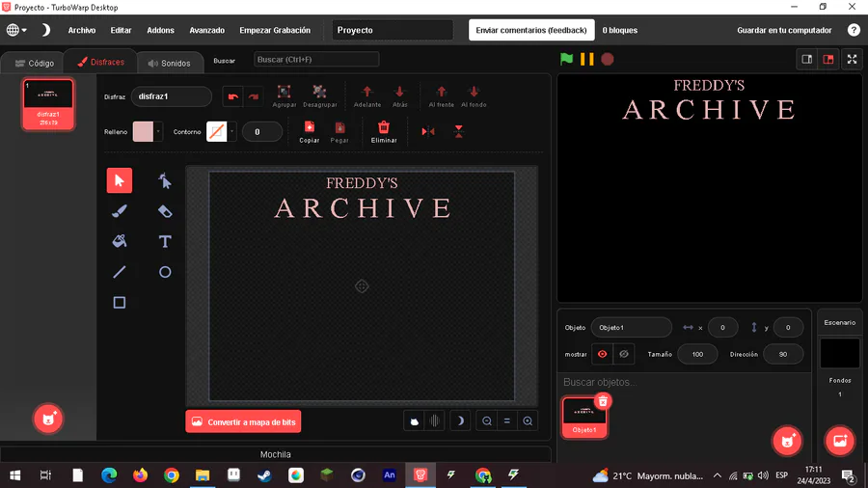868x488 pixels.
Task: Click the disfraz1 name field
Action: pos(171,96)
